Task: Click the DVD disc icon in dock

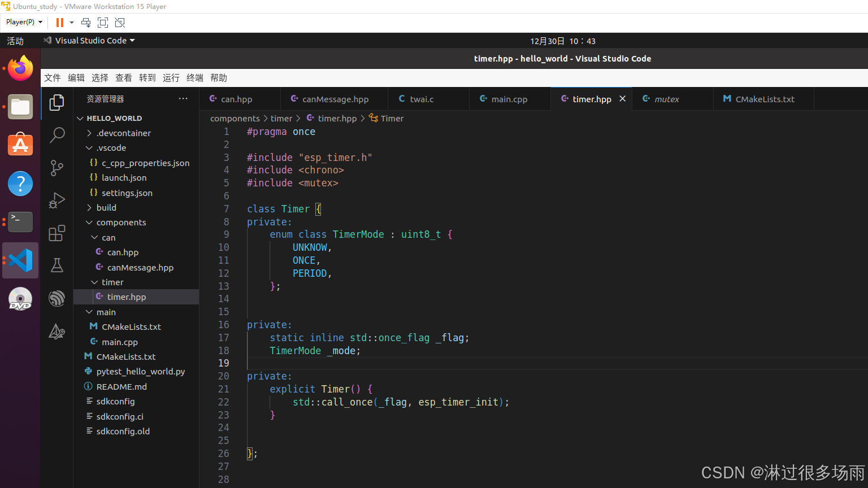Action: [x=20, y=299]
